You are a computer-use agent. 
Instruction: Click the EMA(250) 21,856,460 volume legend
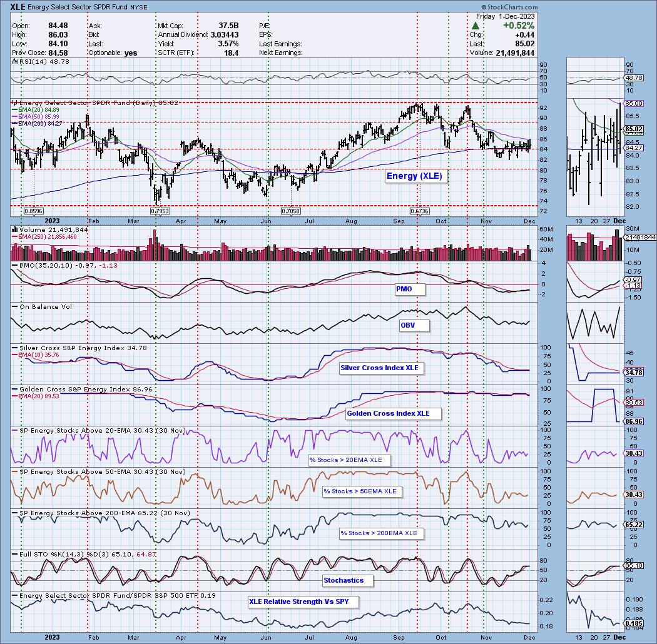click(44, 237)
